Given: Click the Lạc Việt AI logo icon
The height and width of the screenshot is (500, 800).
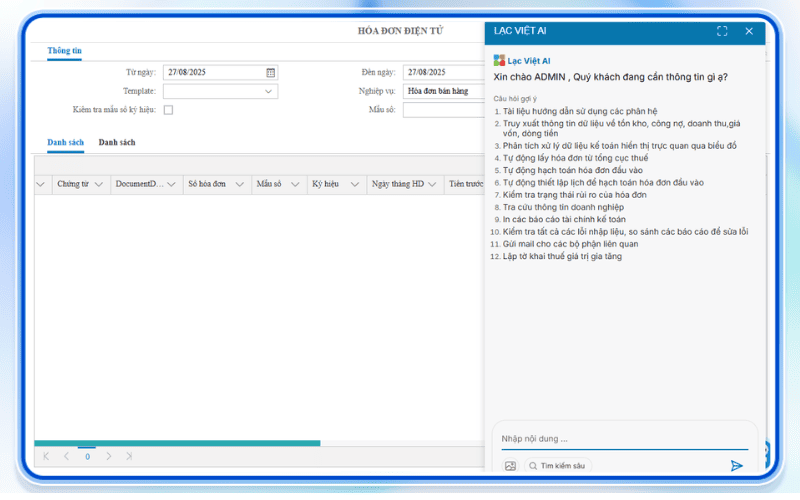Looking at the screenshot, I should coord(499,60).
